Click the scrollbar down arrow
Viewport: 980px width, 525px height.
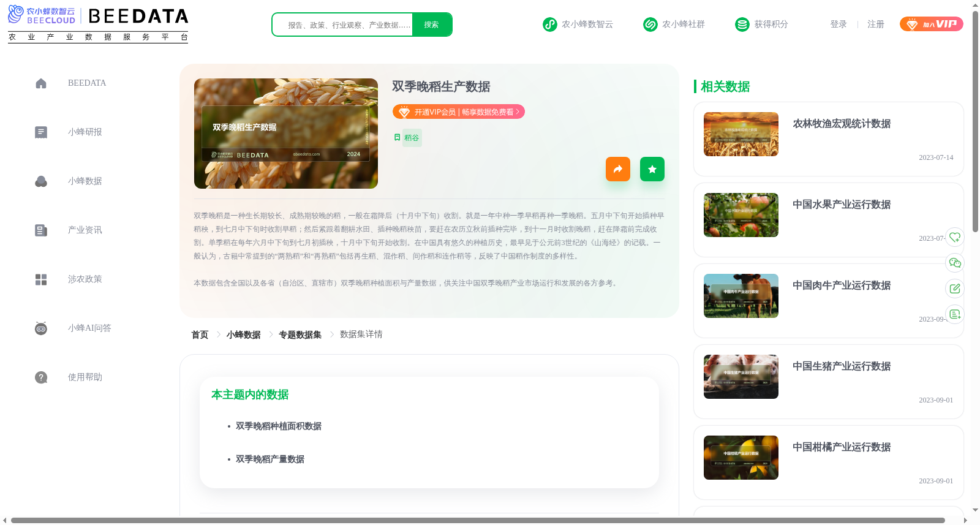(x=975, y=510)
